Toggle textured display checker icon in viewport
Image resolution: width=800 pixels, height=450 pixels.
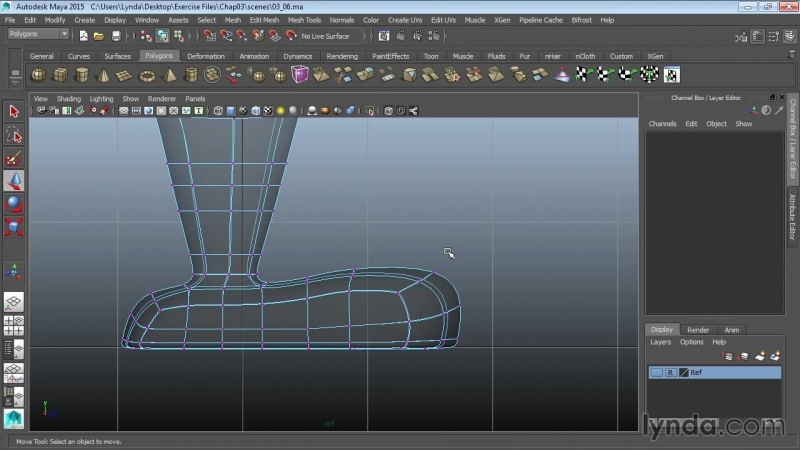pos(268,111)
